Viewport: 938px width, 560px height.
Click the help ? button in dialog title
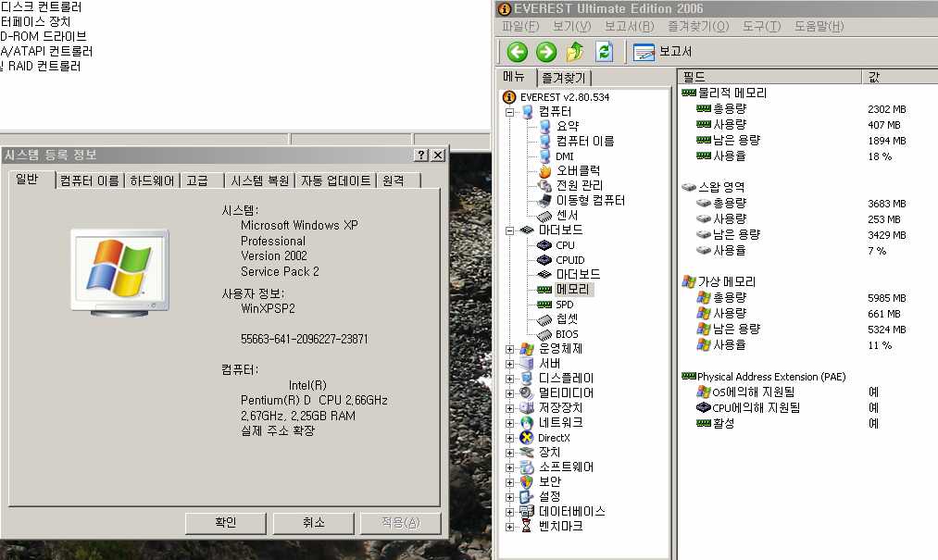coord(421,155)
